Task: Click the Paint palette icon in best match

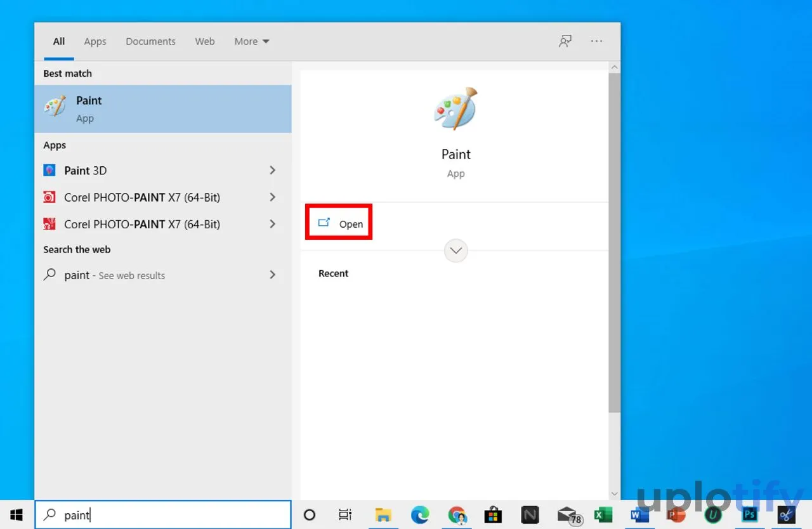Action: pos(55,107)
